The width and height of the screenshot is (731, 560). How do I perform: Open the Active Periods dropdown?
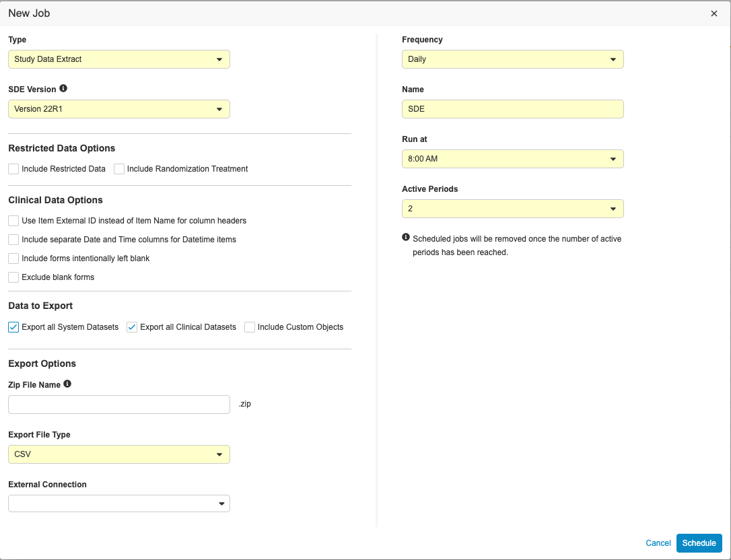512,209
